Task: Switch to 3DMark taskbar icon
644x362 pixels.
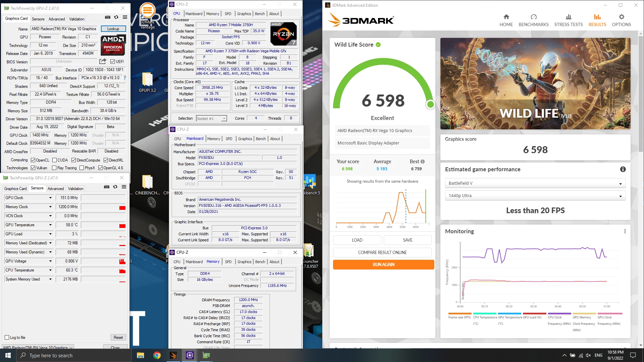Action: [x=173, y=355]
